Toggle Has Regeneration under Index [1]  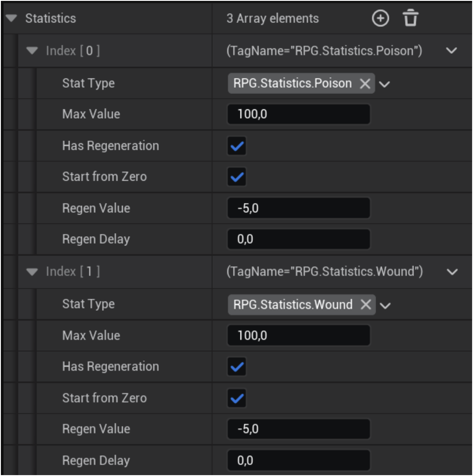(x=236, y=366)
